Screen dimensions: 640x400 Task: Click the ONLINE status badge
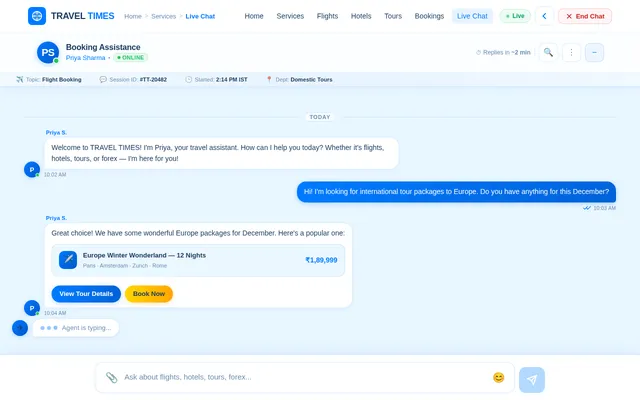[131, 58]
